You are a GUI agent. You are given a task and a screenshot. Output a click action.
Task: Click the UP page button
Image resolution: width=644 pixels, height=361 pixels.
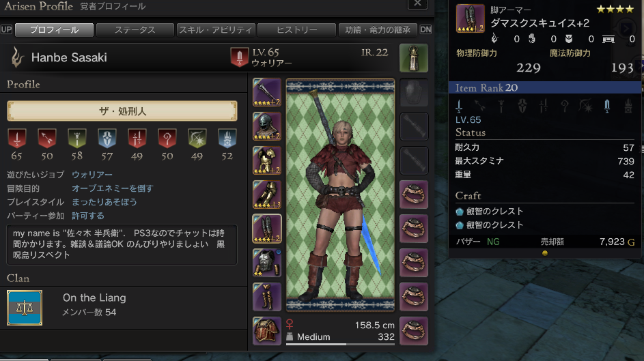pos(7,29)
